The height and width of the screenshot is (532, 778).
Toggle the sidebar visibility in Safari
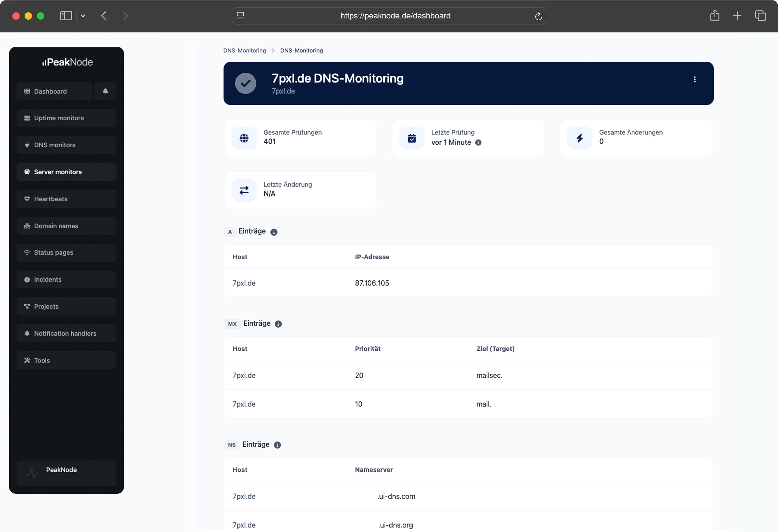coord(66,15)
